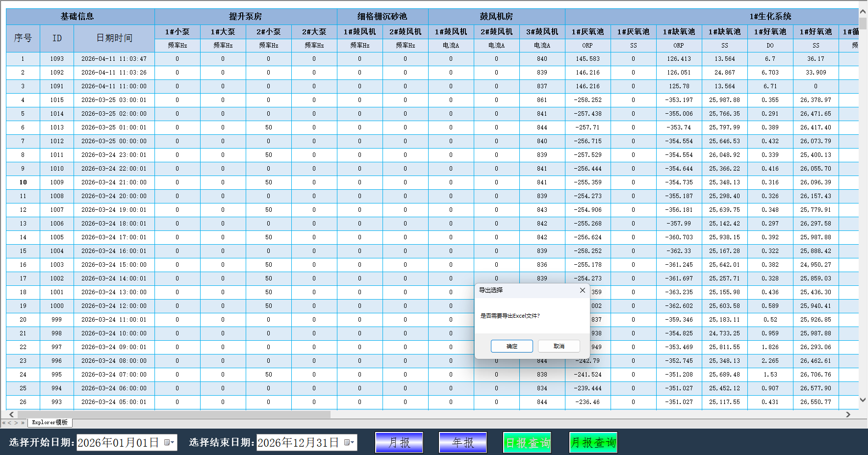Click the 日期时间 column header
Viewport: 868px width, 455px height.
coord(114,38)
